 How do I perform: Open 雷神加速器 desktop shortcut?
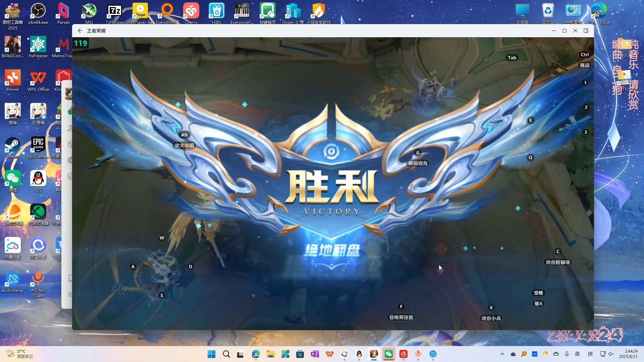click(x=12, y=215)
